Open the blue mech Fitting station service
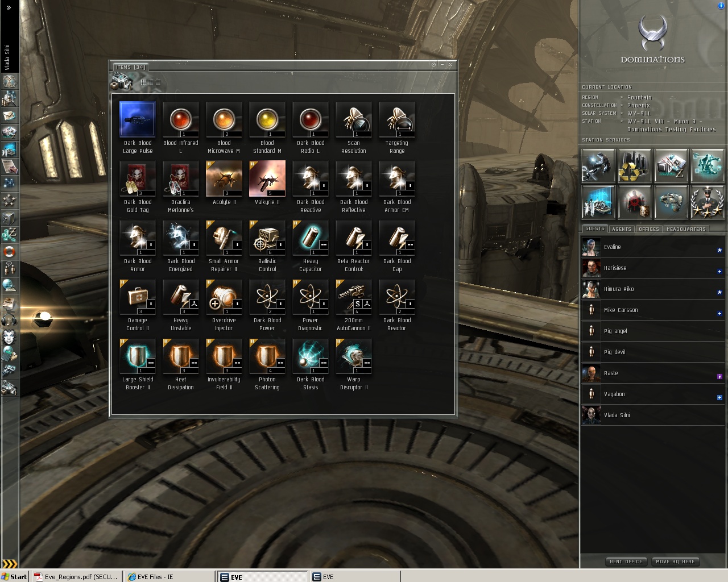This screenshot has width=728, height=582. [x=707, y=165]
